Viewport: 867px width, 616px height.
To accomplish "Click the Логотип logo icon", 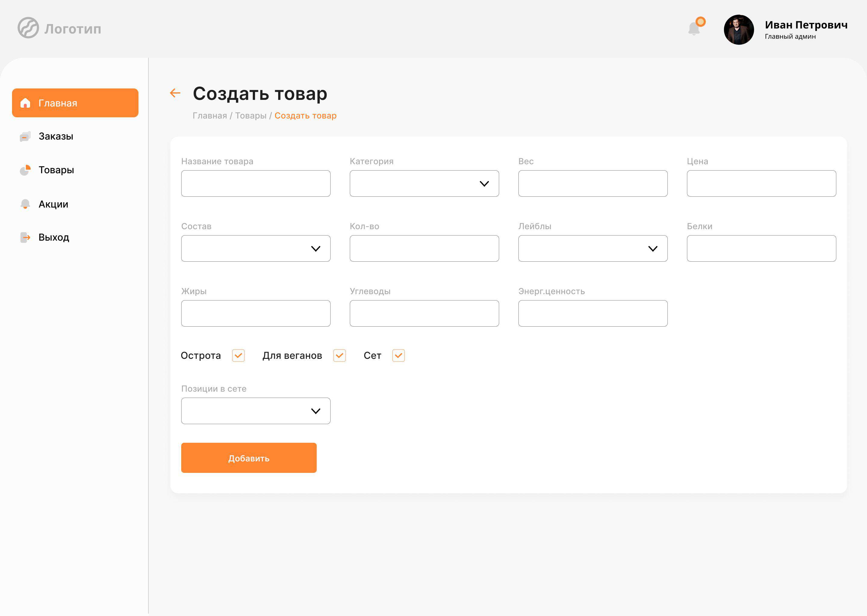I will coord(28,28).
